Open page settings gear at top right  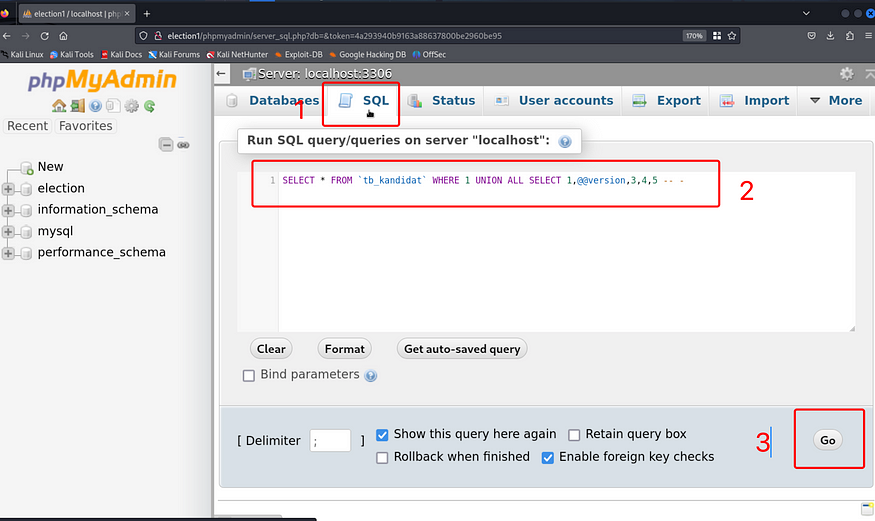pos(847,74)
